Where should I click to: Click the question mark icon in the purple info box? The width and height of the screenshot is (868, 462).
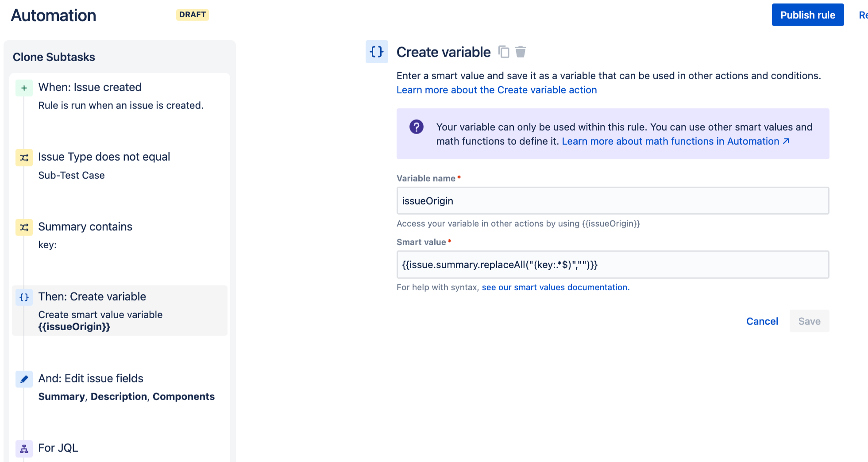coord(417,127)
